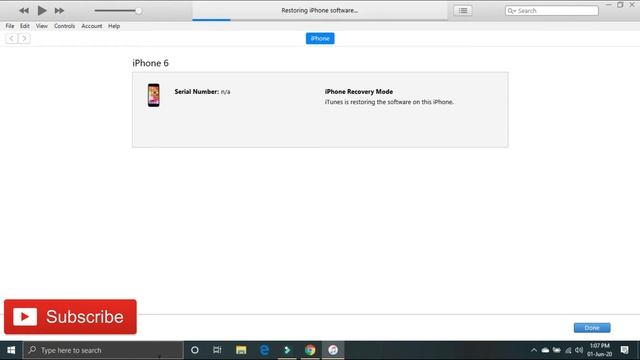Click the Restoring iPhone software status
This screenshot has width=640, height=360.
320,10
